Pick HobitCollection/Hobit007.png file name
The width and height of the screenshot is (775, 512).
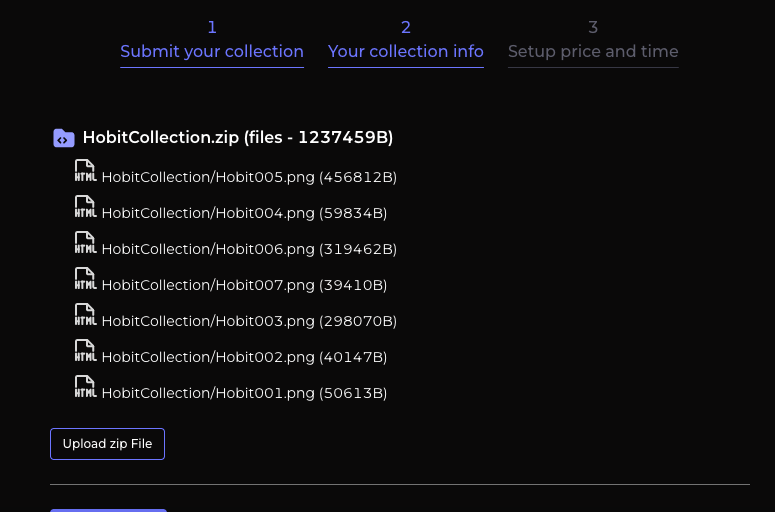coord(244,286)
